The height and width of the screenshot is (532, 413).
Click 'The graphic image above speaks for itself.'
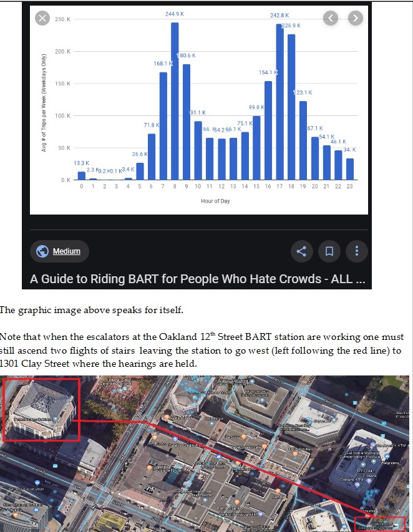tap(92, 310)
